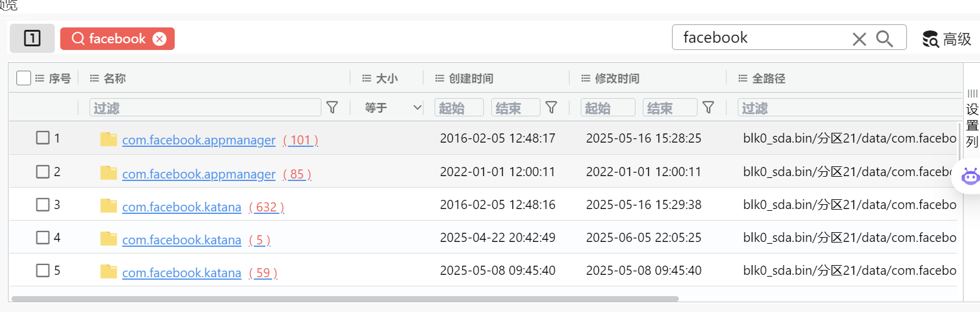Set 修改时间 end date field
The width and height of the screenshot is (980, 312).
[x=670, y=108]
